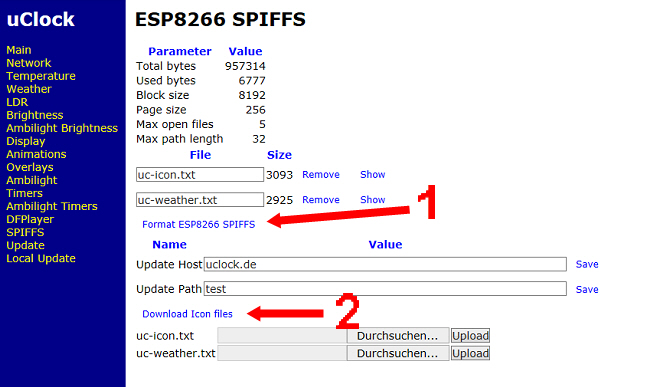This screenshot has width=663, height=387.
Task: Upload the uc-icon.txt file
Action: point(470,336)
